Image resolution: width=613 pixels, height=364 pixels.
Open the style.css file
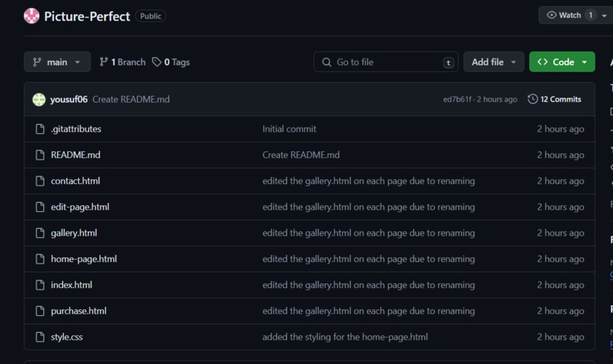tap(67, 337)
